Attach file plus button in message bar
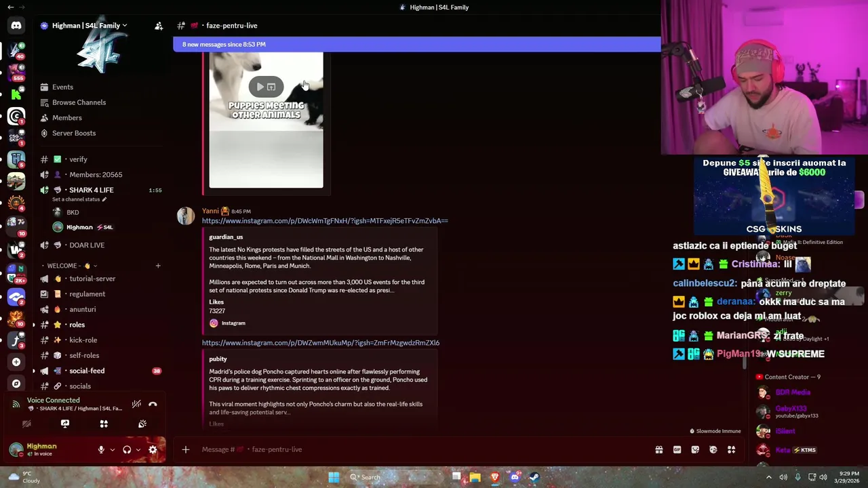Viewport: 868px width, 488px height. tap(186, 449)
